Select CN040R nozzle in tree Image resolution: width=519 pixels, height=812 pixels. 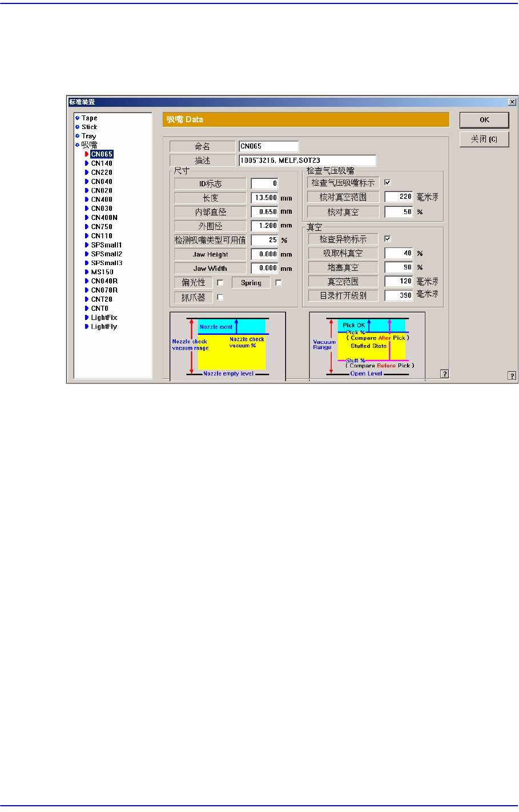(x=104, y=281)
